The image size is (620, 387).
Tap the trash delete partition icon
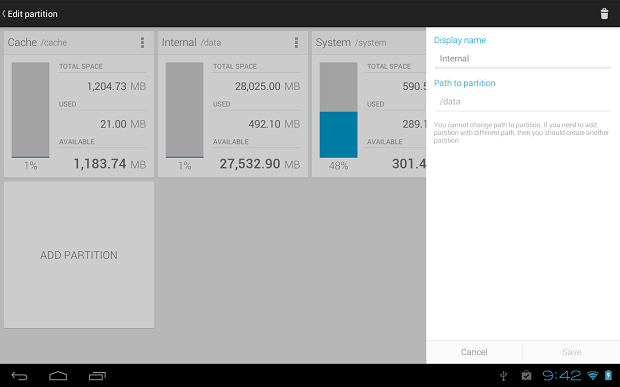[x=604, y=13]
